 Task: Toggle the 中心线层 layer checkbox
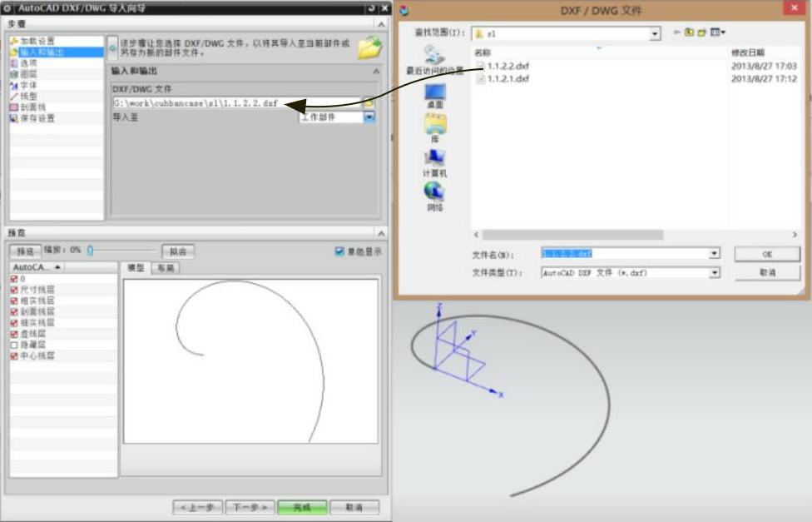14,356
